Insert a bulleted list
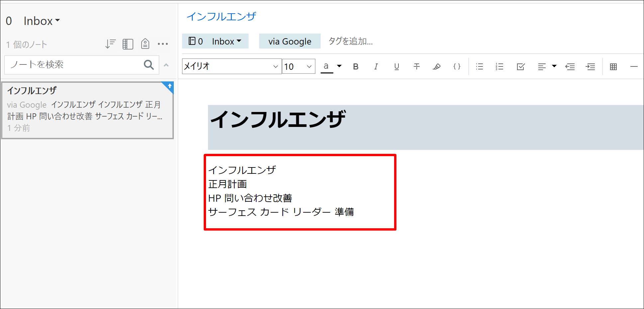644x309 pixels. point(479,66)
